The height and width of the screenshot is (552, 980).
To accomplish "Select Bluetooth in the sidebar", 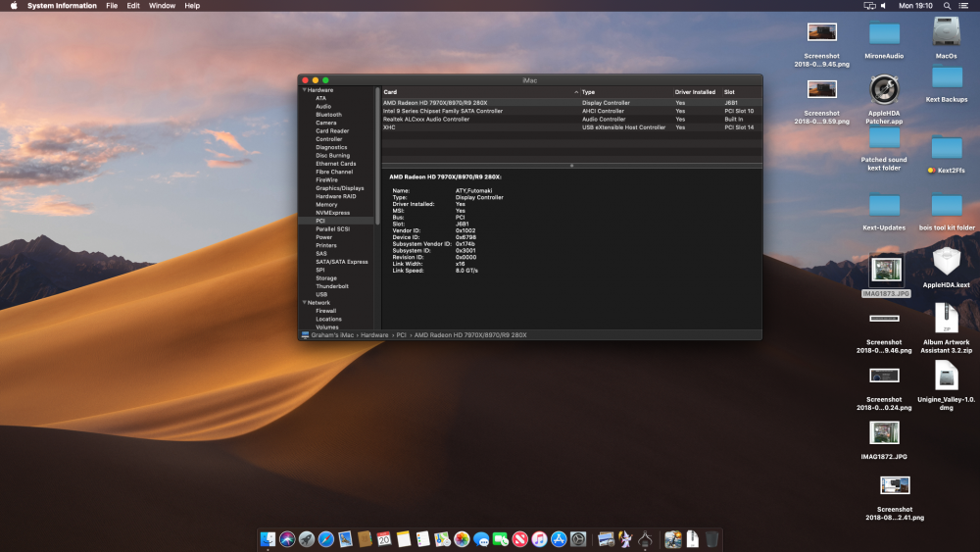I will coord(328,115).
